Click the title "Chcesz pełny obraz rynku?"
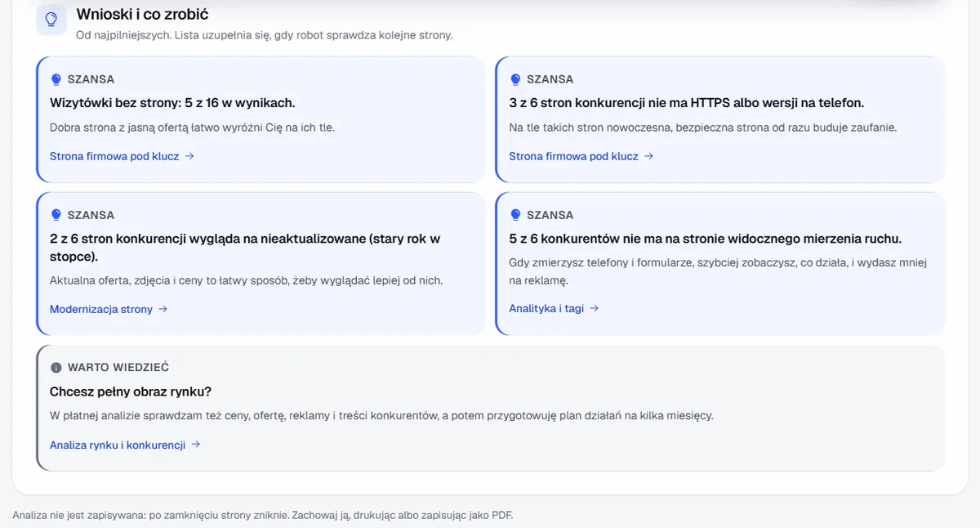The height and width of the screenshot is (528, 980). point(131,392)
